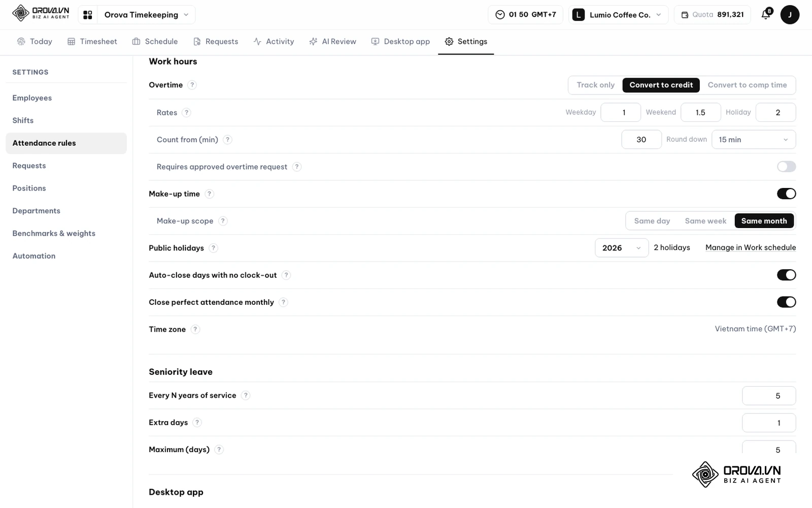Click the clock icon beside 01 50 GMT+7

500,15
